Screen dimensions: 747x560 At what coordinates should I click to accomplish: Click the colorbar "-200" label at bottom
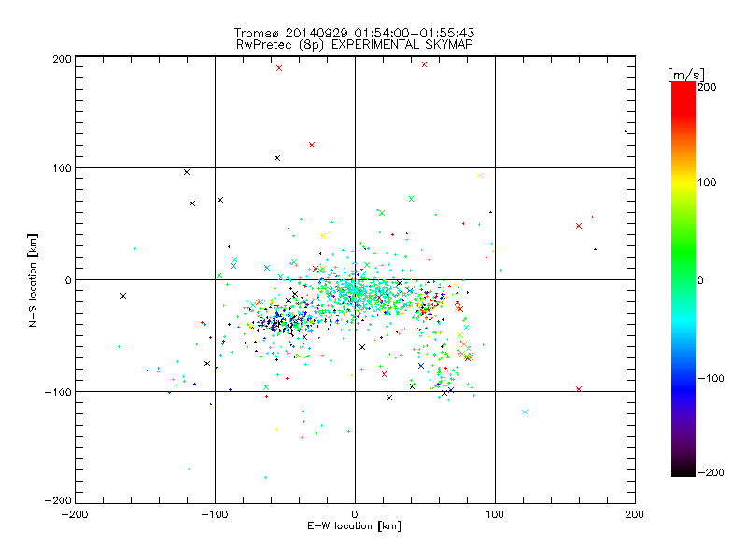point(711,472)
